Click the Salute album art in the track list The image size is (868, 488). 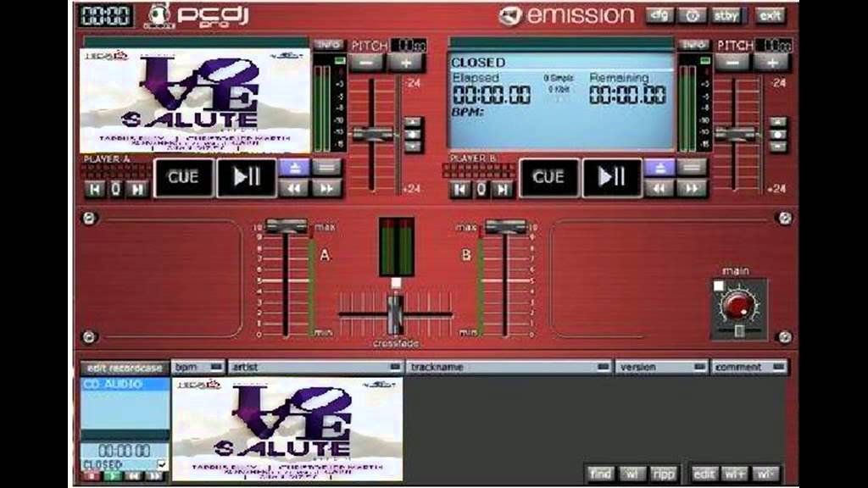click(287, 430)
